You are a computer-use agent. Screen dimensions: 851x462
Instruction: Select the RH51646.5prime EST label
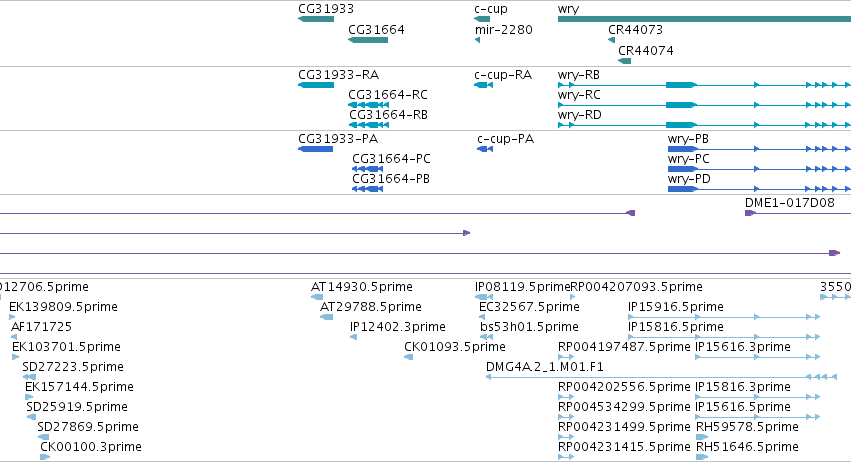click(747, 447)
